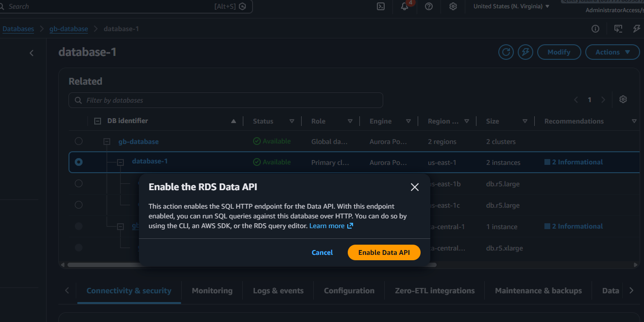This screenshot has width=644, height=322.
Task: Click the '2 instances' size cell
Action: click(503, 162)
